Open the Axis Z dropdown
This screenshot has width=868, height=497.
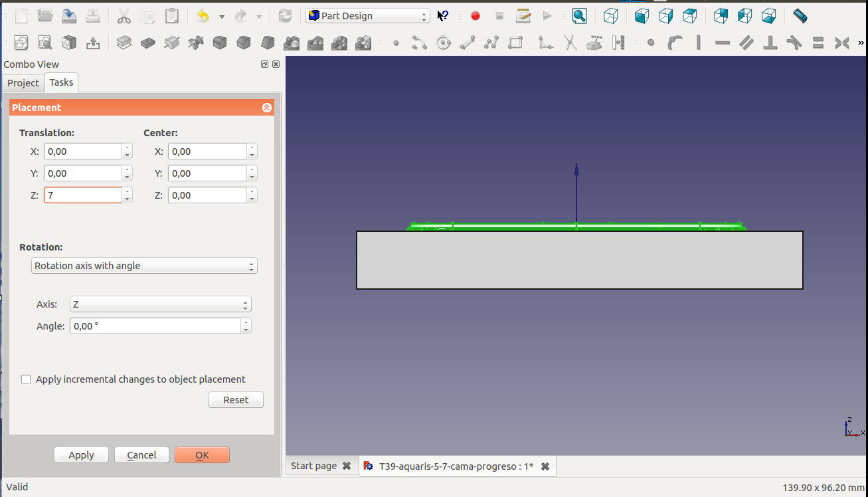(160, 304)
